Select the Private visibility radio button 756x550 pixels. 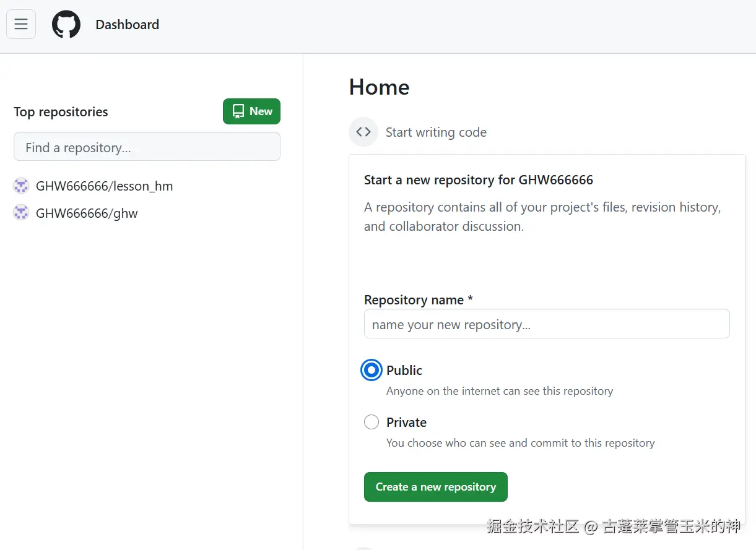click(371, 422)
